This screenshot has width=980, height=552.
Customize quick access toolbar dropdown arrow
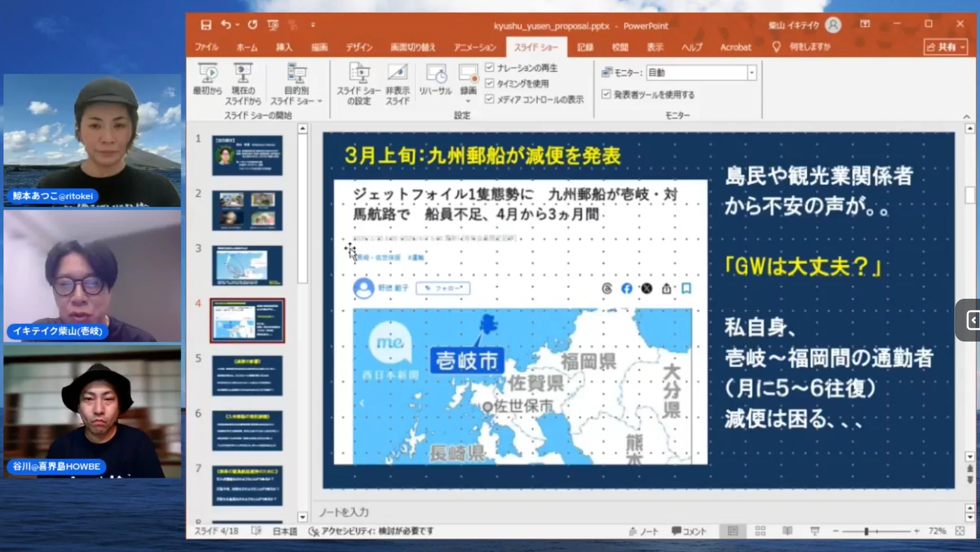(313, 25)
